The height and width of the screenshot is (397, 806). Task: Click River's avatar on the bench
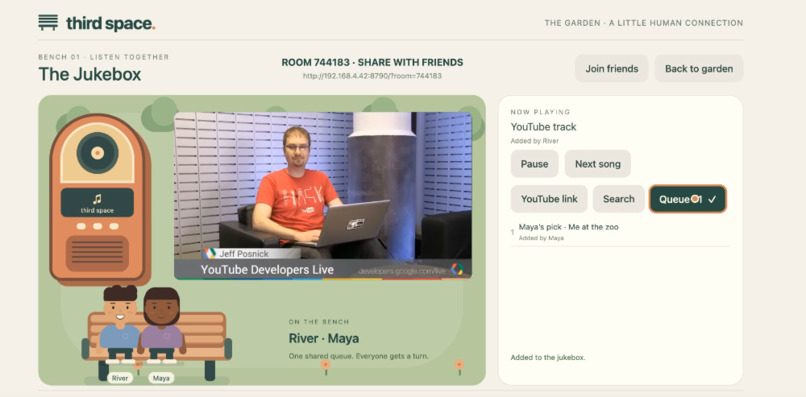[119, 324]
